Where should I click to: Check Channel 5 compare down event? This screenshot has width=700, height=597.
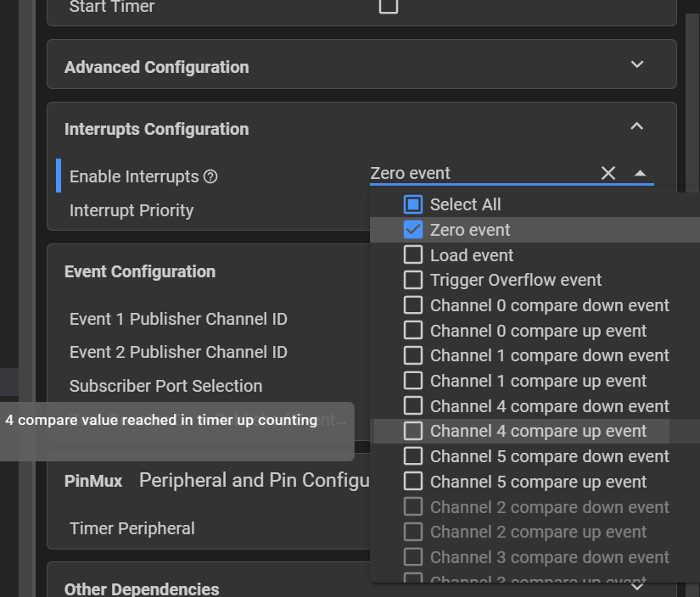413,456
